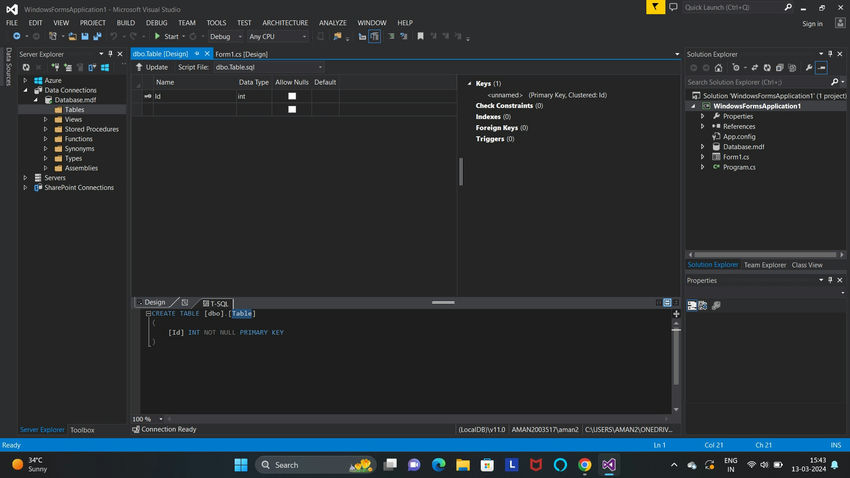Open Properties wrench icon in Solution Explorer

[x=808, y=68]
